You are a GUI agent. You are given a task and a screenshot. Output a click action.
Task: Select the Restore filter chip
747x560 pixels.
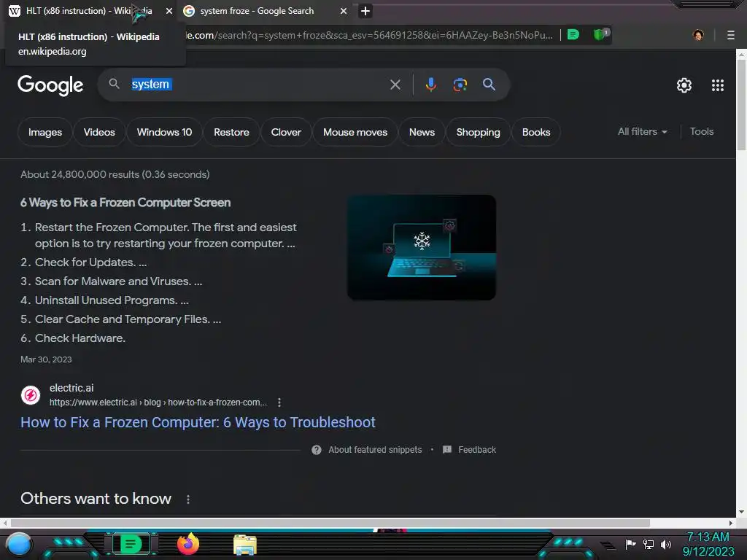point(231,132)
